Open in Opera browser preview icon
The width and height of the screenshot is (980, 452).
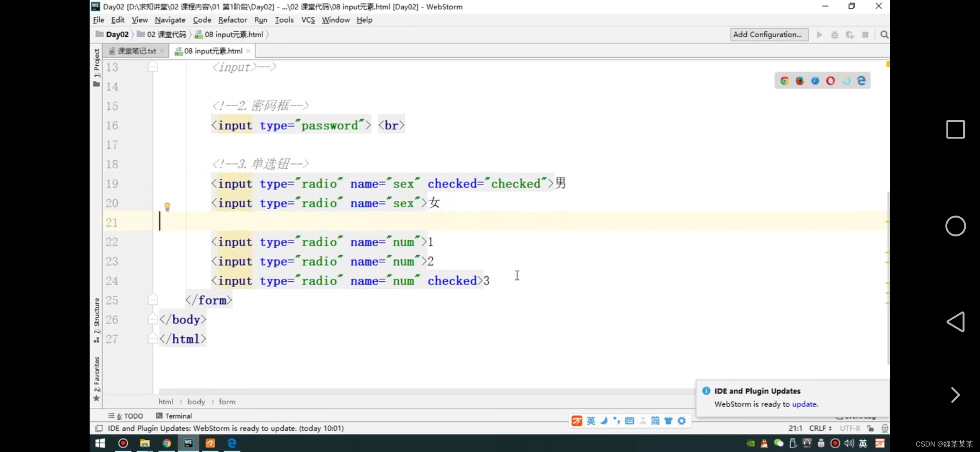(x=830, y=81)
